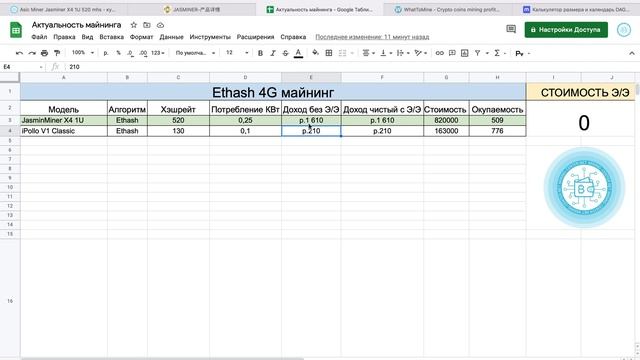Screen dimensions: 640x360
Task: Select the row 4 header
Action: click(x=10, y=131)
